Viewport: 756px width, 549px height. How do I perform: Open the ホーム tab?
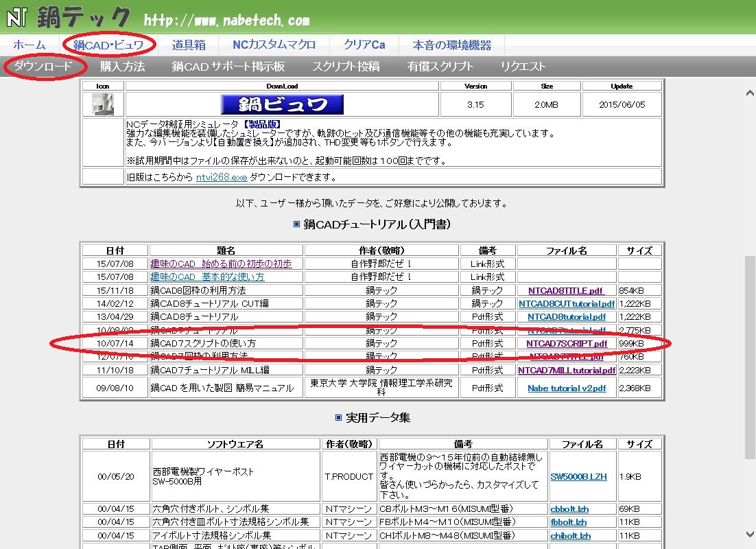click(29, 45)
